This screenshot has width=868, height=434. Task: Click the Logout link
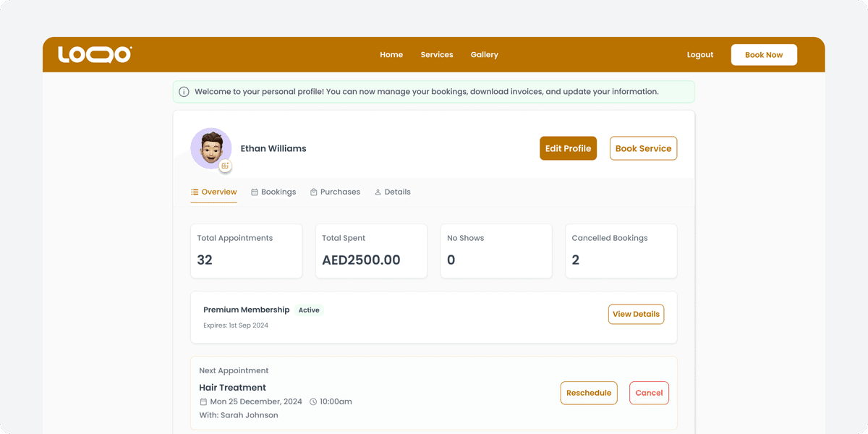(x=699, y=55)
